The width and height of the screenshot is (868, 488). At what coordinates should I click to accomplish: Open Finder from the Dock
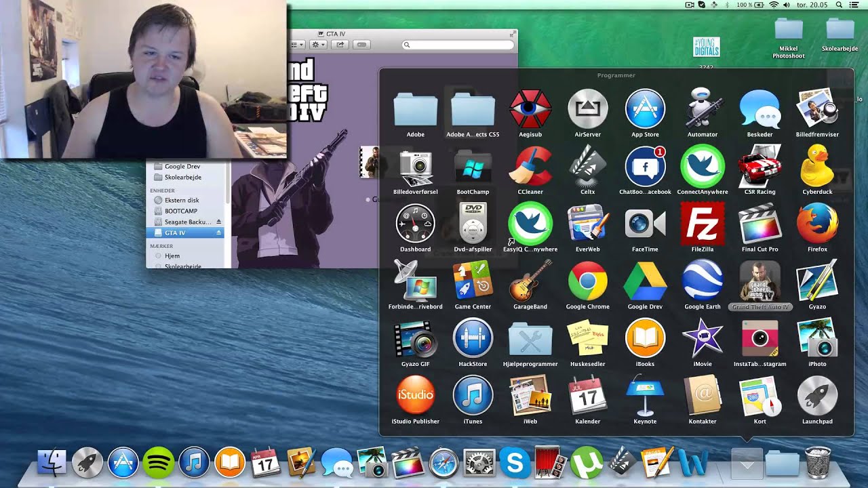click(52, 462)
